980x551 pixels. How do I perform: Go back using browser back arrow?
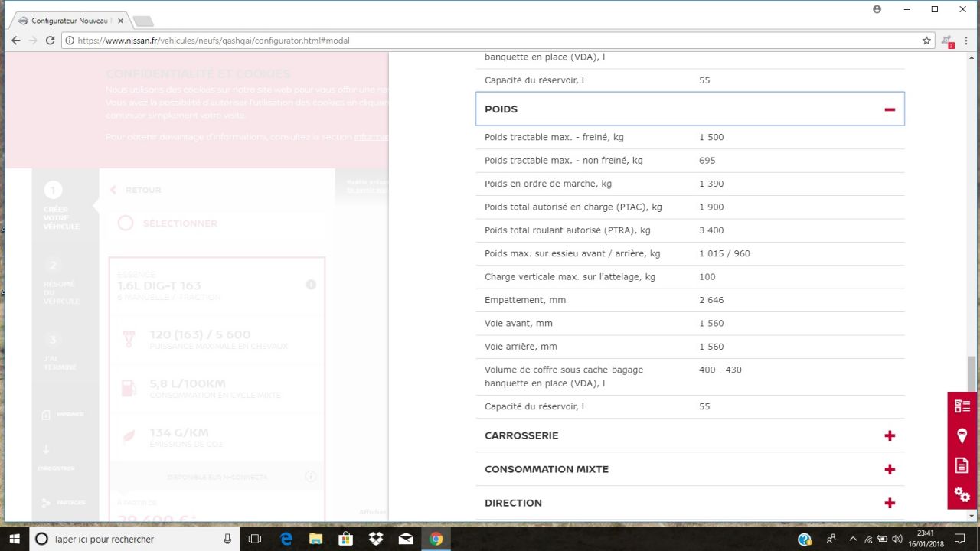pos(16,41)
